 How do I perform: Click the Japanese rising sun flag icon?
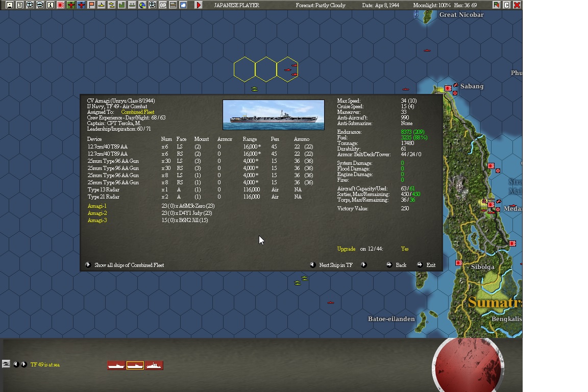61,5
